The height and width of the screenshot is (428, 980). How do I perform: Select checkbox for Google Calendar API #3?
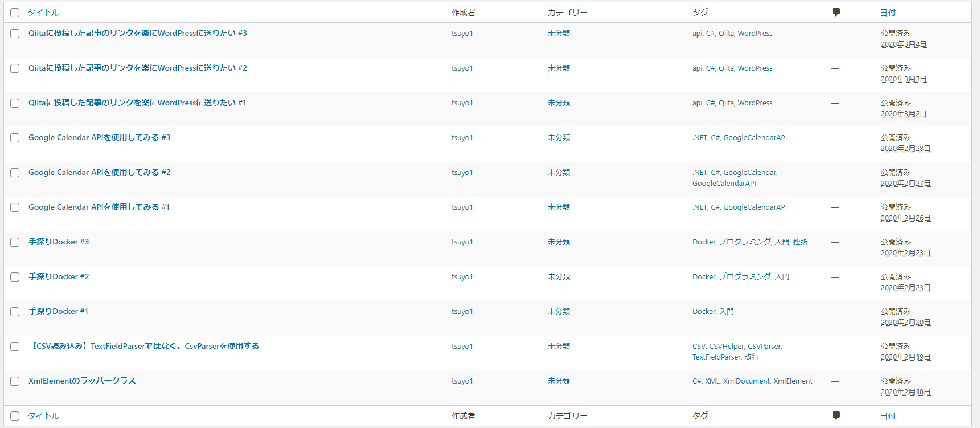point(15,138)
